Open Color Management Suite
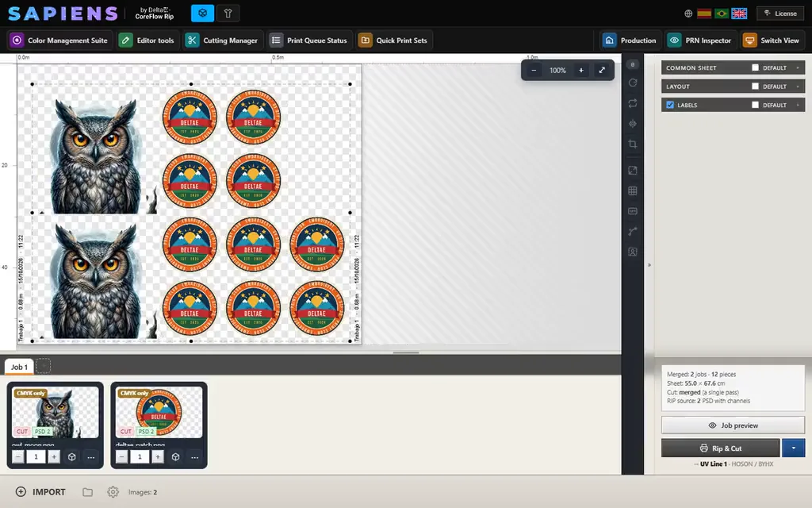 click(59, 40)
